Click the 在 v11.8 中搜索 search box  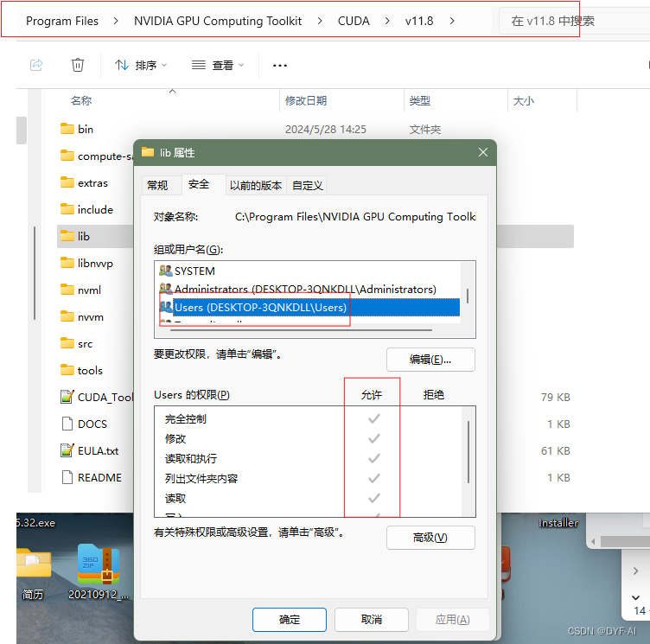coord(574,21)
